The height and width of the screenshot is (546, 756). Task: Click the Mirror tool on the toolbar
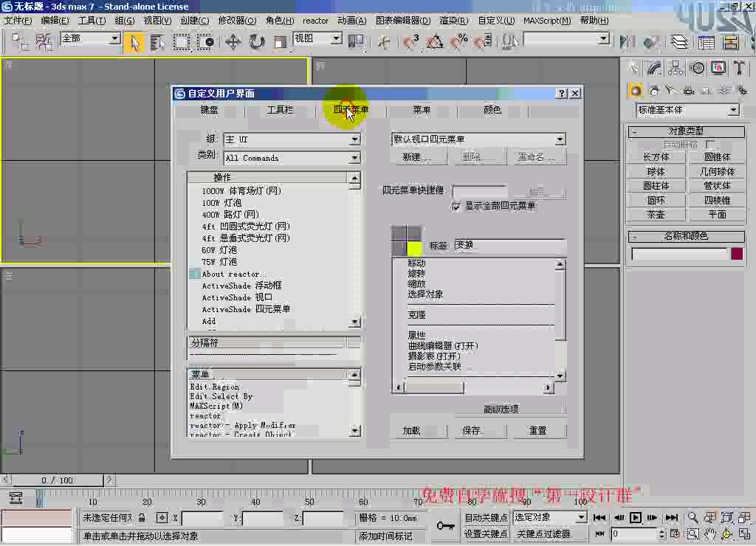click(623, 42)
